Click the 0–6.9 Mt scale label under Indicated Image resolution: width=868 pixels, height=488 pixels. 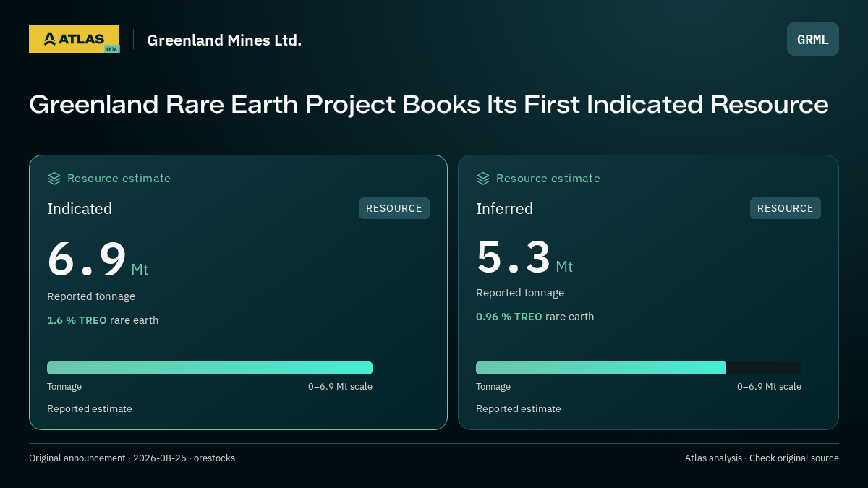[x=340, y=387]
